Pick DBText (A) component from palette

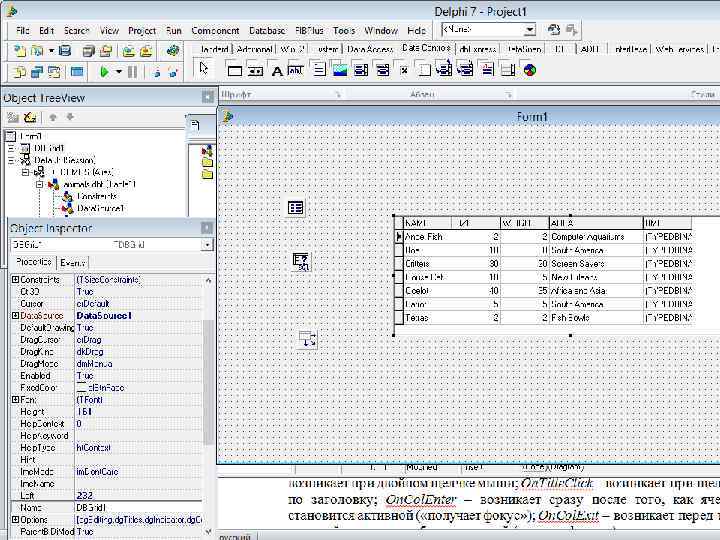[277, 71]
